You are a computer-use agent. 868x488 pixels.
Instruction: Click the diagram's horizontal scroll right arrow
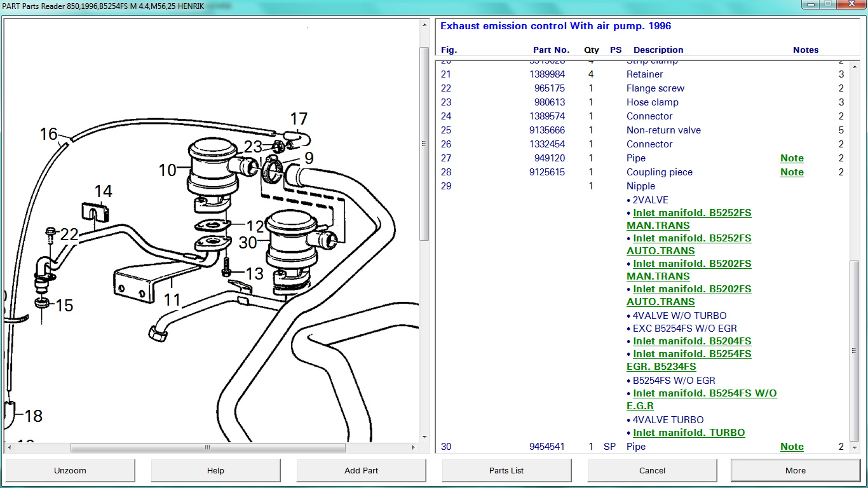point(414,447)
